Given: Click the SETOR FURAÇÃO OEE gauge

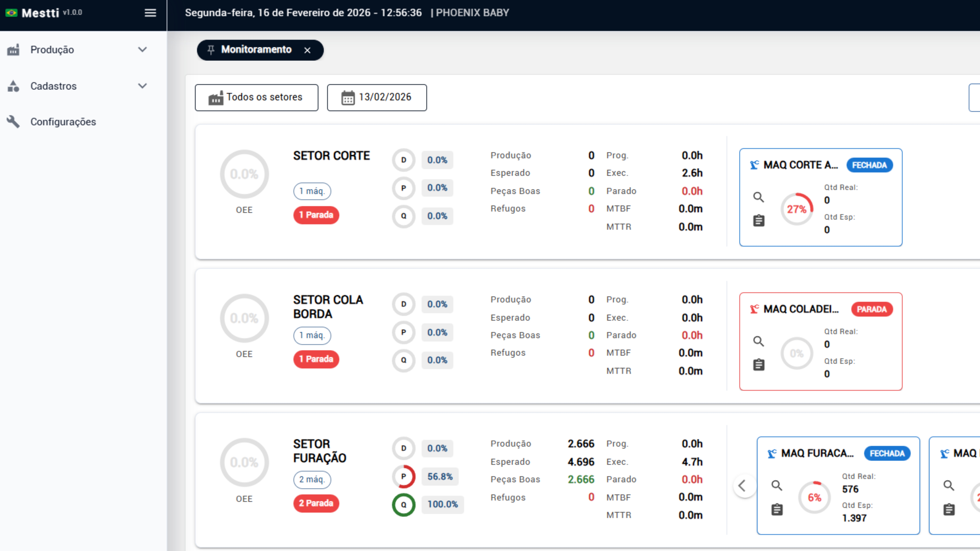Looking at the screenshot, I should pos(244,462).
